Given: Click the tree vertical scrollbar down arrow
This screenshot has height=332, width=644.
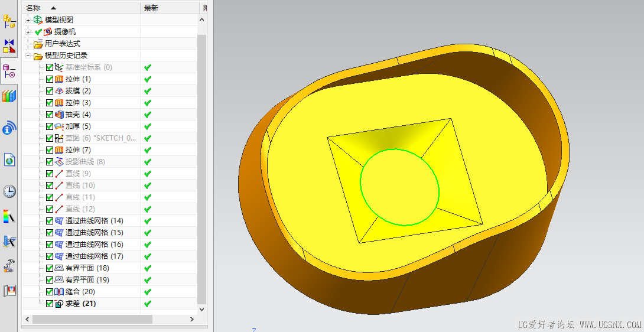Looking at the screenshot, I should (201, 310).
